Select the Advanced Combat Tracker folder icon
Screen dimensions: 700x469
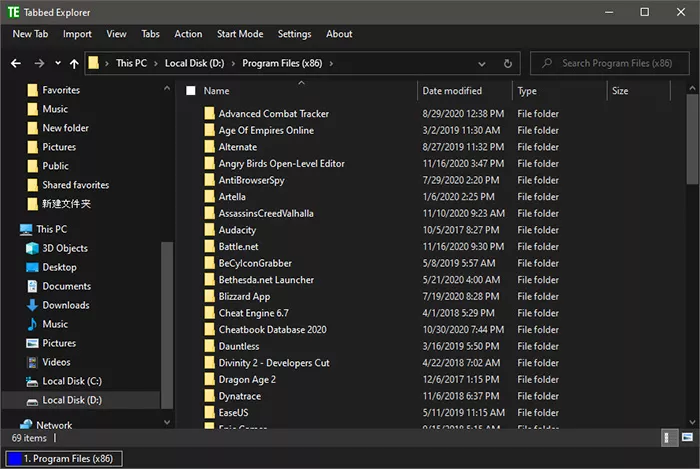pyautogui.click(x=210, y=113)
